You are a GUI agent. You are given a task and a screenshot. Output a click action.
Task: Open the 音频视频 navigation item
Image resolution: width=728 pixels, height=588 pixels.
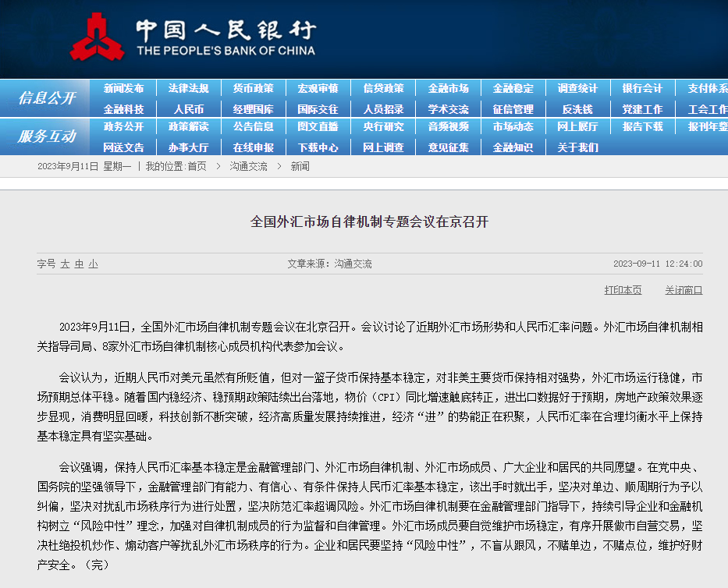448,126
